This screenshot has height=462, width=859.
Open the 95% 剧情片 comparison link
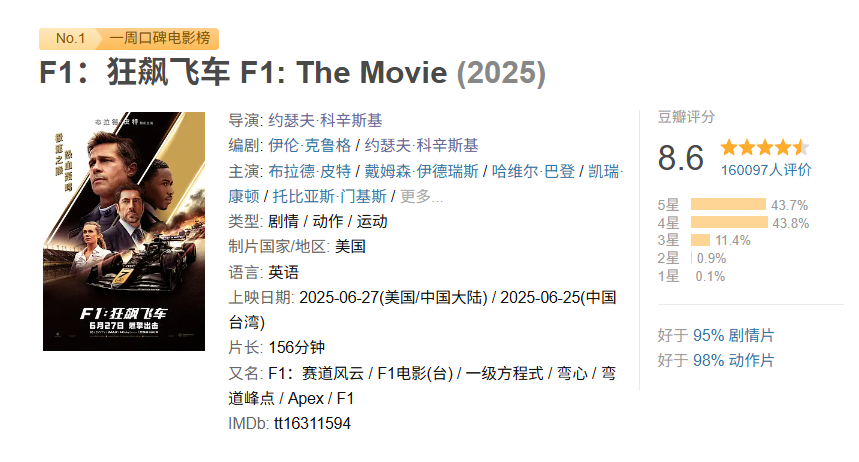pos(734,335)
